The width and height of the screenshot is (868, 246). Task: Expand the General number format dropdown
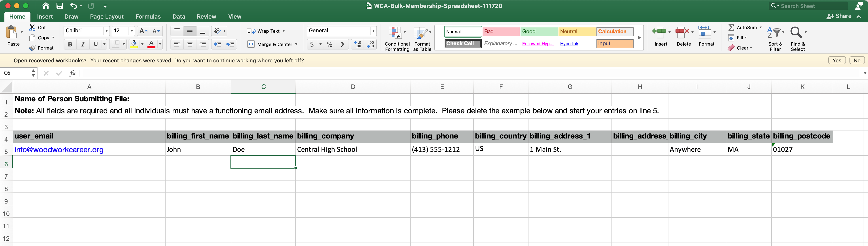373,31
